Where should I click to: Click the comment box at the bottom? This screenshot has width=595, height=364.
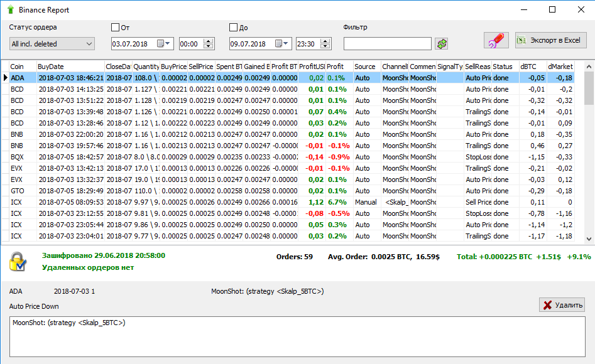[x=297, y=336]
